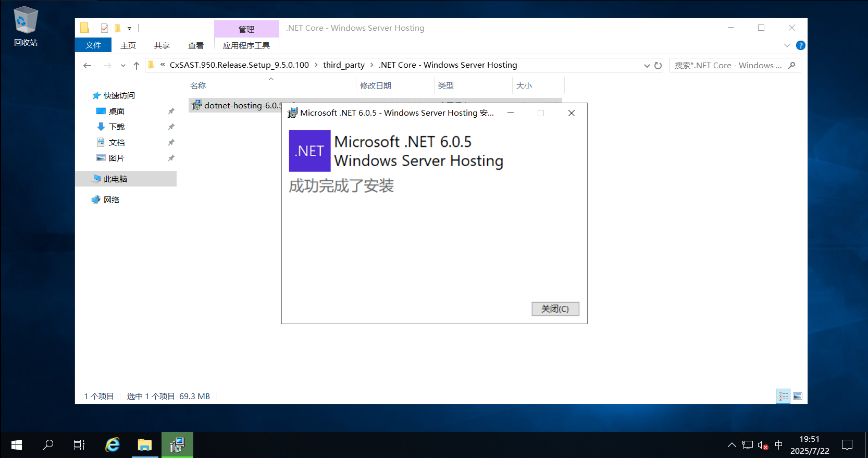868x458 pixels.
Task: Switch to details view in status bar
Action: (x=783, y=397)
